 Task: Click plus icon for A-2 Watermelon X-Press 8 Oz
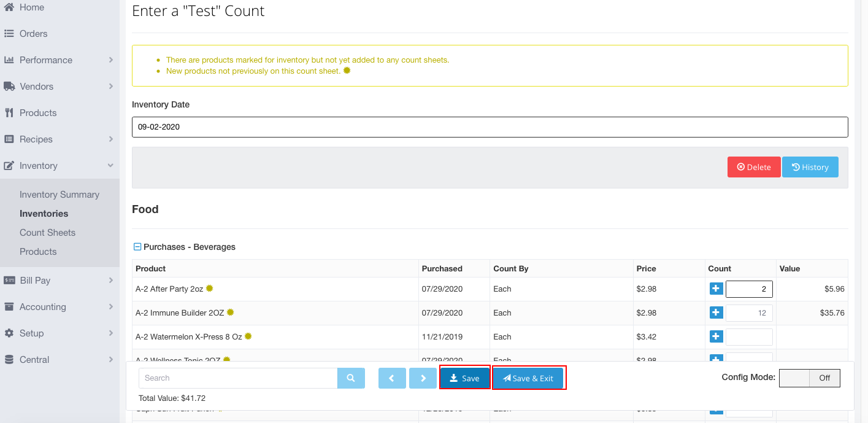click(716, 336)
